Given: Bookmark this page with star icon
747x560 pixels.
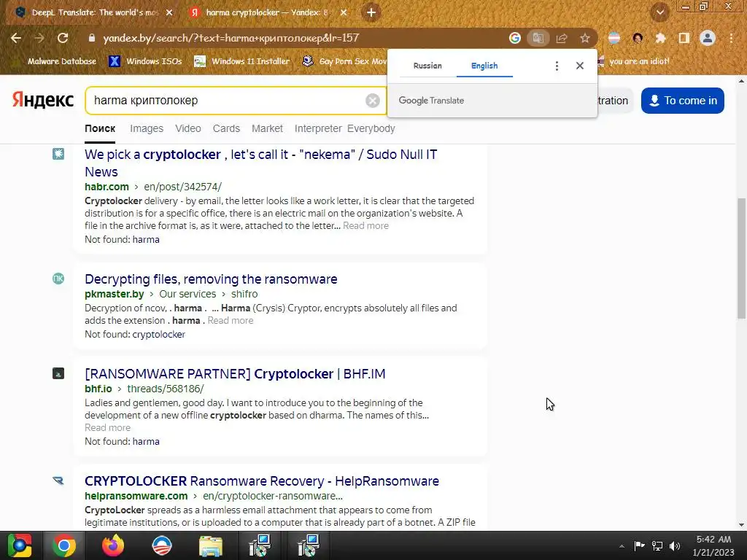Looking at the screenshot, I should [584, 38].
